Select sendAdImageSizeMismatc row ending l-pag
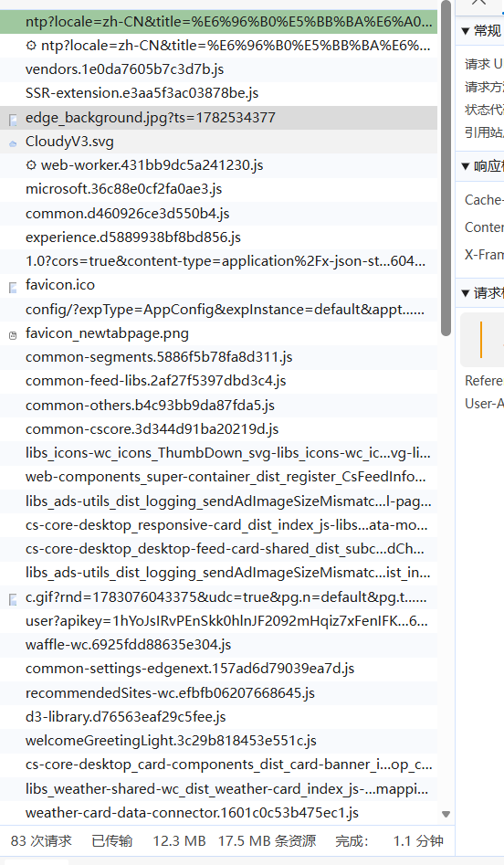504x865 pixels. tap(218, 501)
